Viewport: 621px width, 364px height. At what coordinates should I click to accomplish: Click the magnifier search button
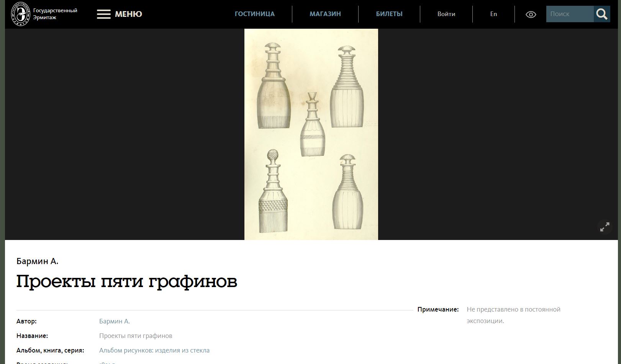coord(602,14)
